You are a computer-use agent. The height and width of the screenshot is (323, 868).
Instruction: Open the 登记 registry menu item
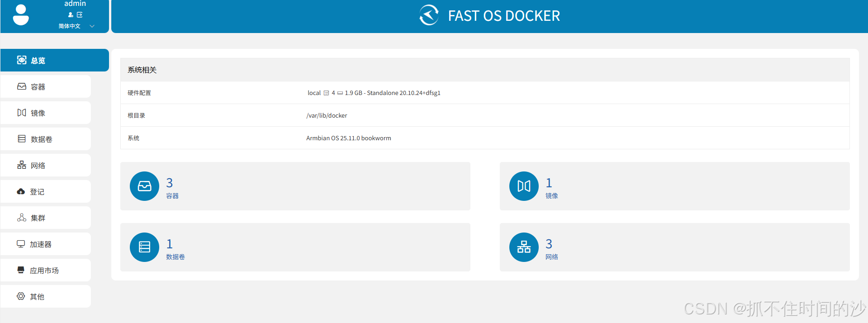coord(46,191)
